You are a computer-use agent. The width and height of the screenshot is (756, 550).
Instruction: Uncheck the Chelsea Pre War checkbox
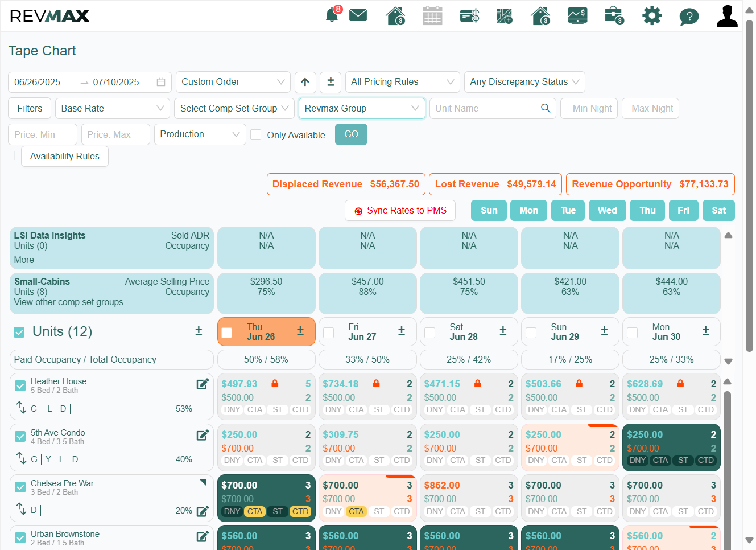pyautogui.click(x=20, y=487)
